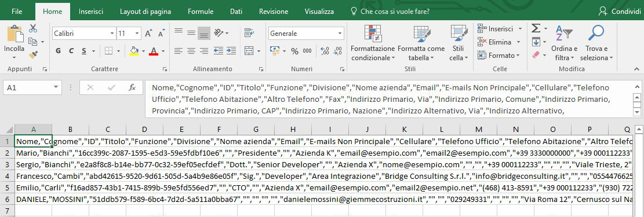Viewport: 644px width, 217px height.
Task: Switch to the Formule tab
Action: point(201,12)
